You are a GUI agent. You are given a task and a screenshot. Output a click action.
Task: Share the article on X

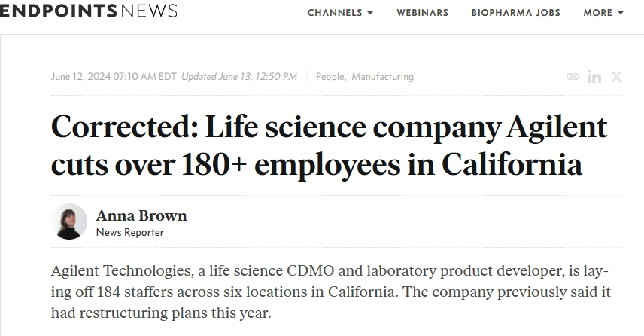pyautogui.click(x=616, y=77)
